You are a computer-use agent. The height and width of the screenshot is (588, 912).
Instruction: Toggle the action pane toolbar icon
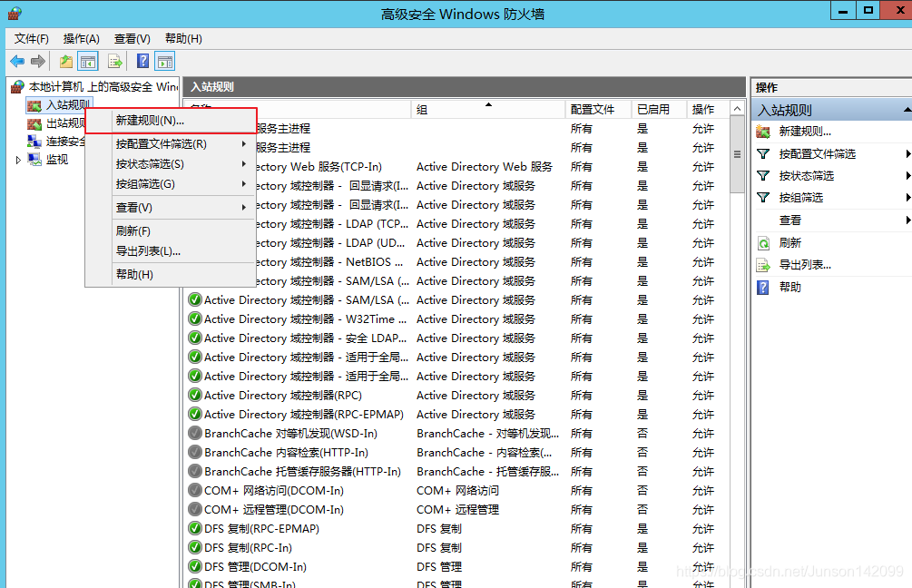coord(165,61)
